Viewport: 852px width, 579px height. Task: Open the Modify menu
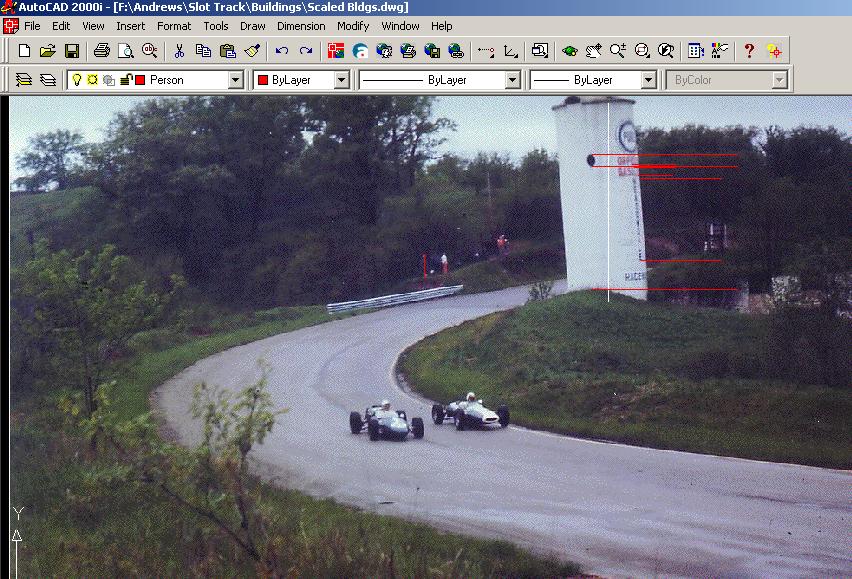[353, 26]
